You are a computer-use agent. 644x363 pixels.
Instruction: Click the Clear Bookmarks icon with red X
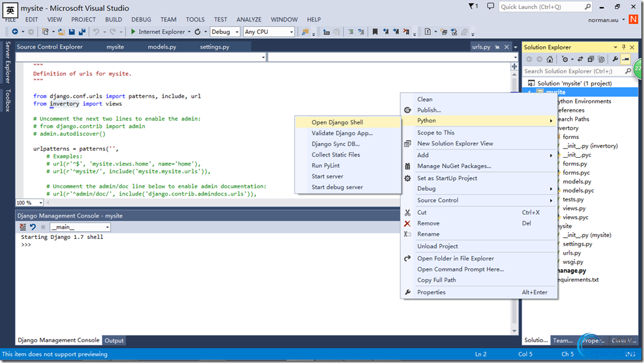[406, 32]
